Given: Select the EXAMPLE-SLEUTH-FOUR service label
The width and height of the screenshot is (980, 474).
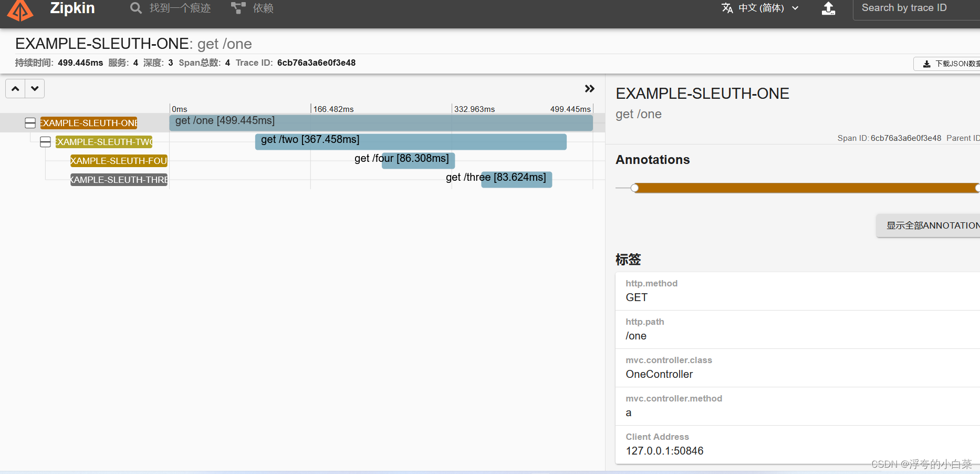Looking at the screenshot, I should pyautogui.click(x=119, y=161).
